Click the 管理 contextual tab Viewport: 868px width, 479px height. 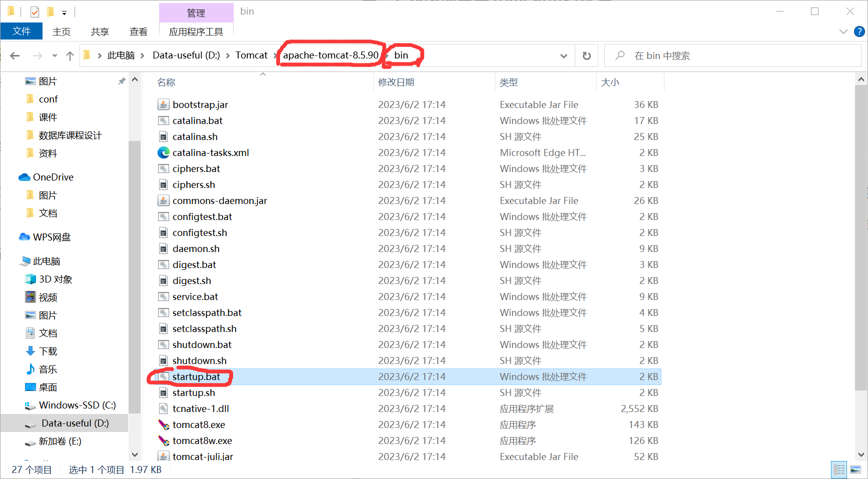pos(196,13)
